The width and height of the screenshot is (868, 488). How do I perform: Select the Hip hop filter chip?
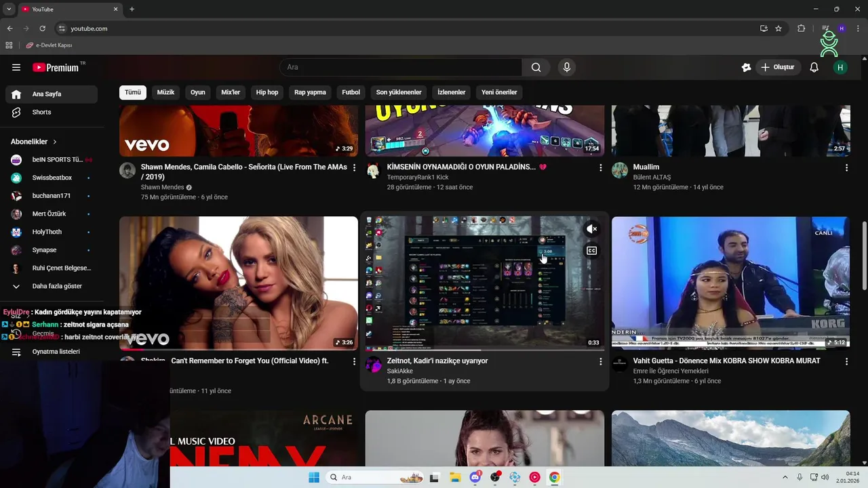coord(267,92)
